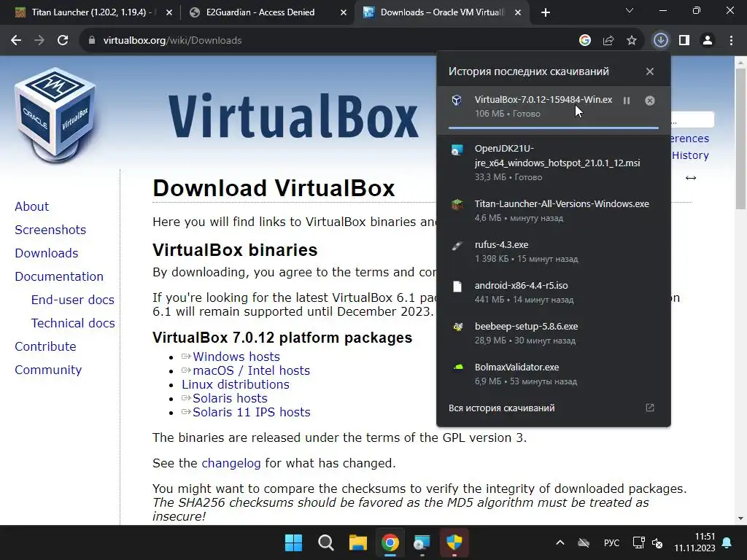747x560 pixels.
Task: Close the E2Guardian tab
Action: (344, 13)
